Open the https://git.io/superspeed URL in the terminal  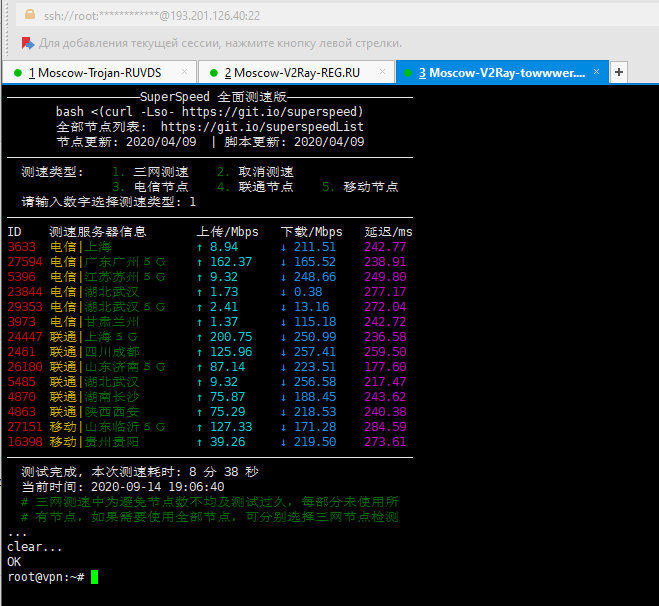coord(285,112)
